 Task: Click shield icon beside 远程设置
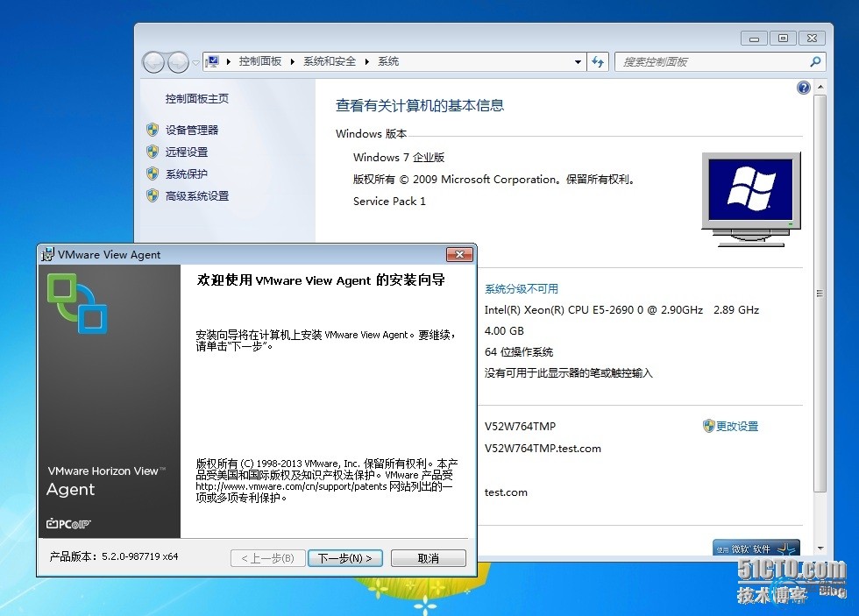[x=153, y=152]
